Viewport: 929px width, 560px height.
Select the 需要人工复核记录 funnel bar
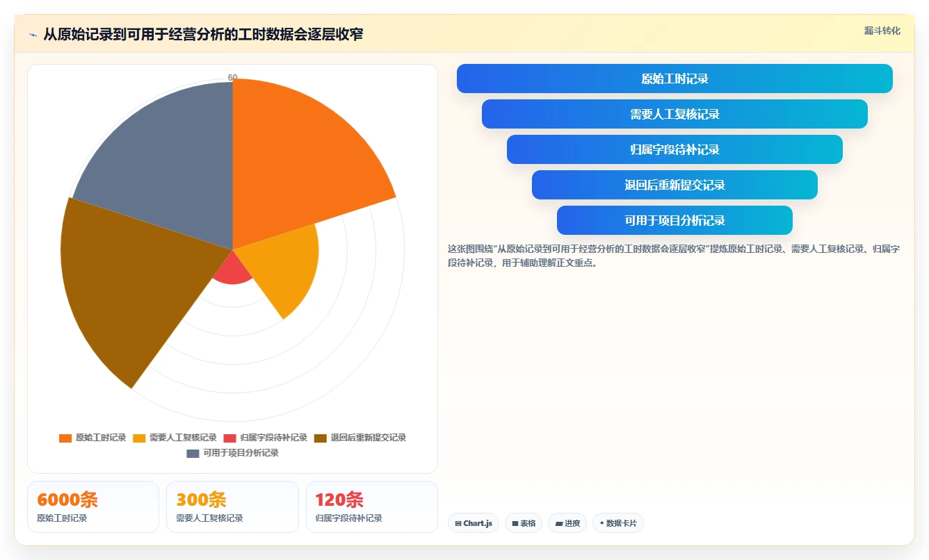click(x=674, y=114)
